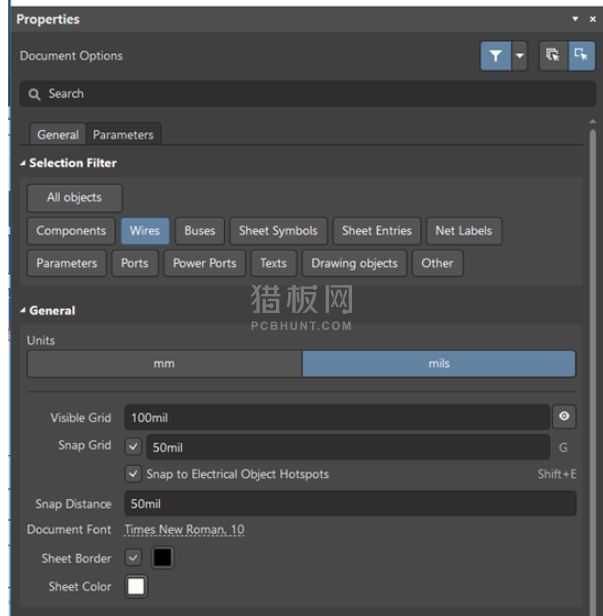Disable the Snap Grid checkbox
Viewport: 603px width, 616px height.
click(x=134, y=446)
